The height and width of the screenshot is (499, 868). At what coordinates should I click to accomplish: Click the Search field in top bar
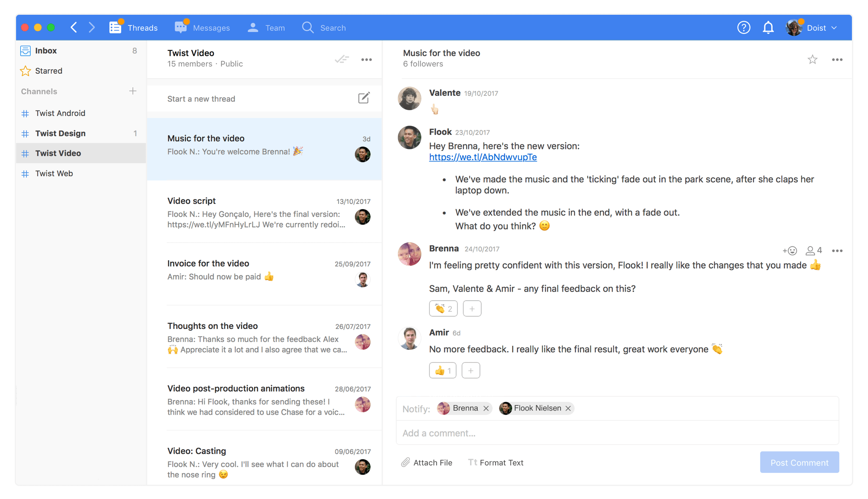(324, 28)
